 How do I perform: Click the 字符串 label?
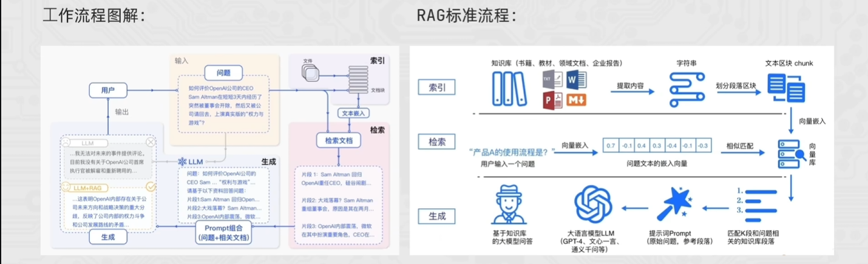[687, 63]
